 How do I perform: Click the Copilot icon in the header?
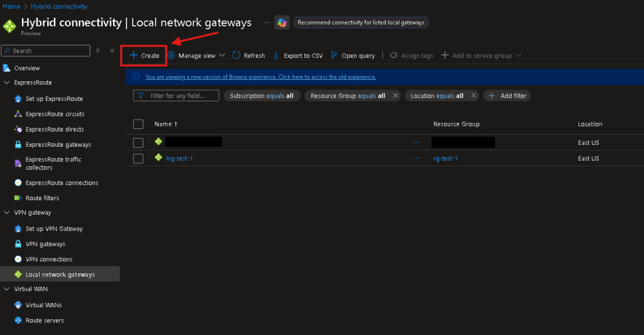click(x=282, y=23)
